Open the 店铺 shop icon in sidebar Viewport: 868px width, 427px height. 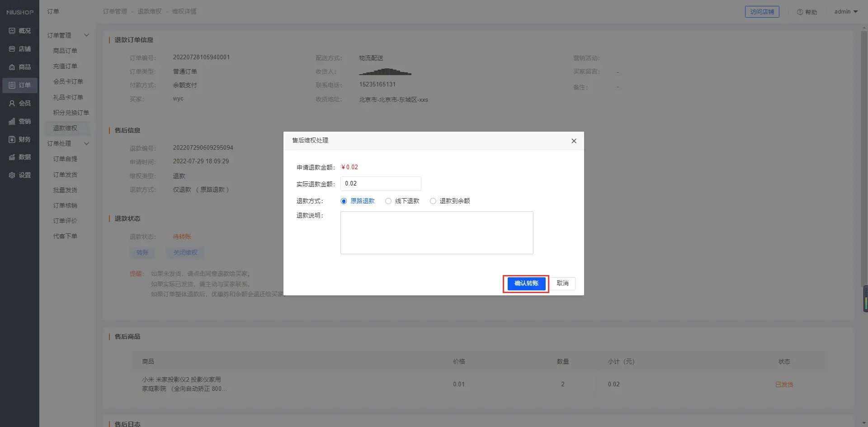[x=12, y=49]
